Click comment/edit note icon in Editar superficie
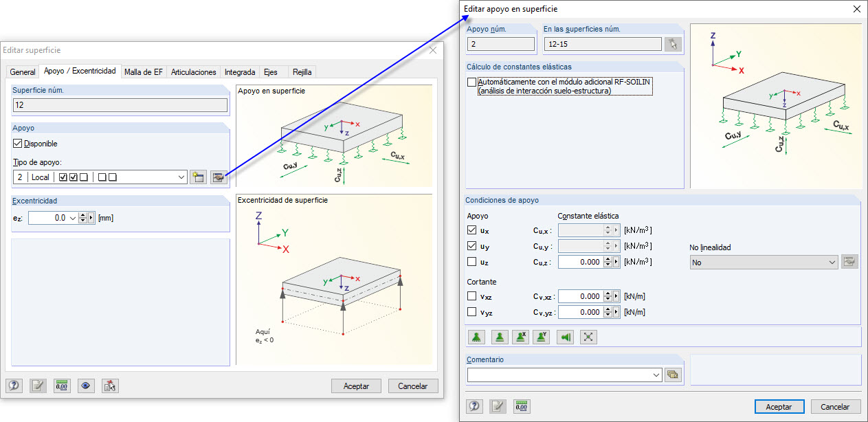Image resolution: width=868 pixels, height=422 pixels. tap(38, 386)
